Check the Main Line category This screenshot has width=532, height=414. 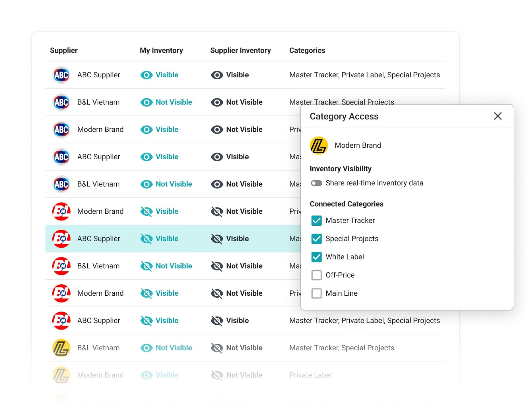tap(316, 293)
